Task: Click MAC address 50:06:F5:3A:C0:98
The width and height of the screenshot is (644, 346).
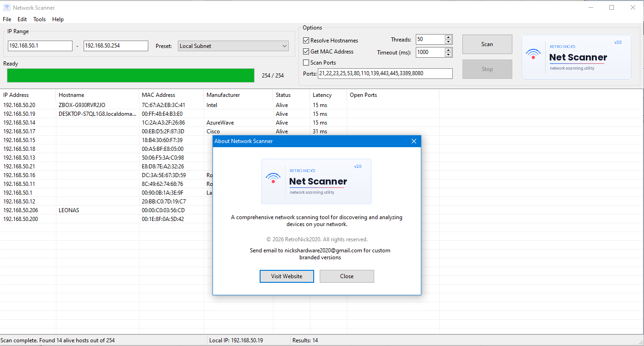Action: pyautogui.click(x=163, y=158)
